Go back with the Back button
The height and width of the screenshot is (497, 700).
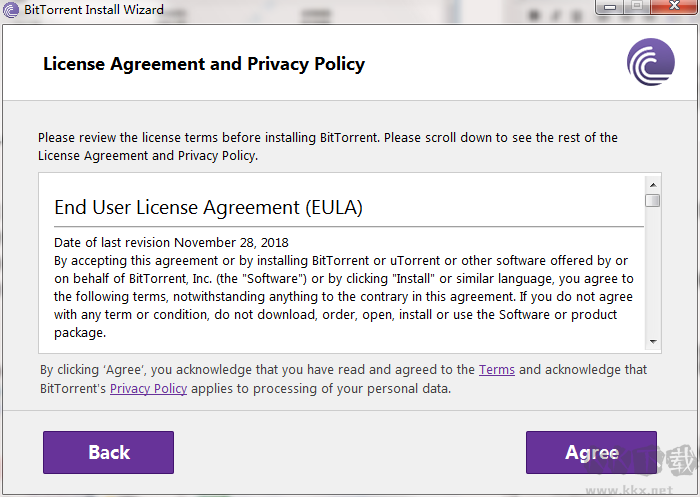[x=108, y=452]
